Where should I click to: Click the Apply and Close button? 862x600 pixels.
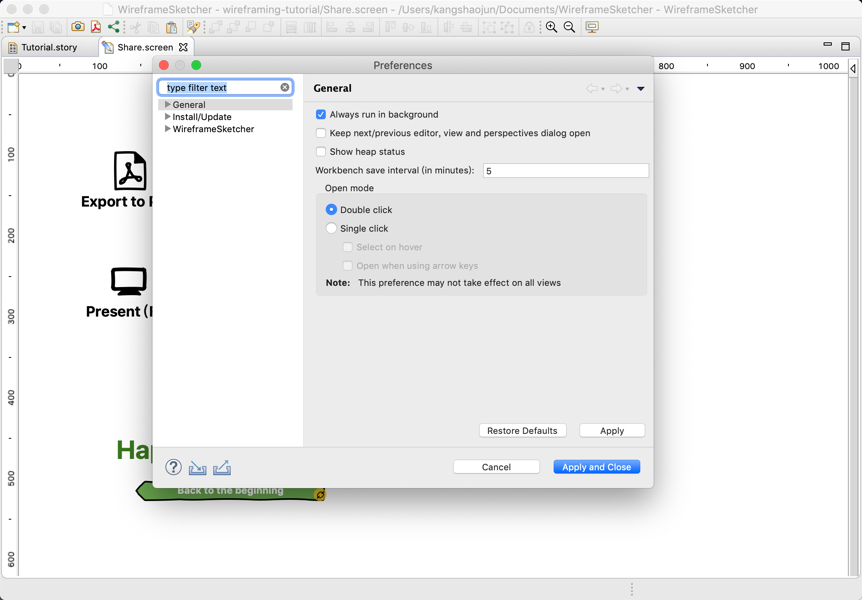pos(596,467)
